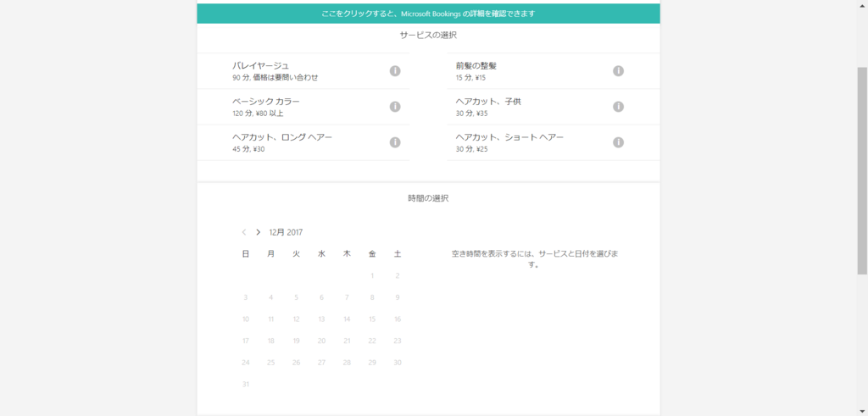
Task: Click the 水 weekday column header
Action: point(321,254)
